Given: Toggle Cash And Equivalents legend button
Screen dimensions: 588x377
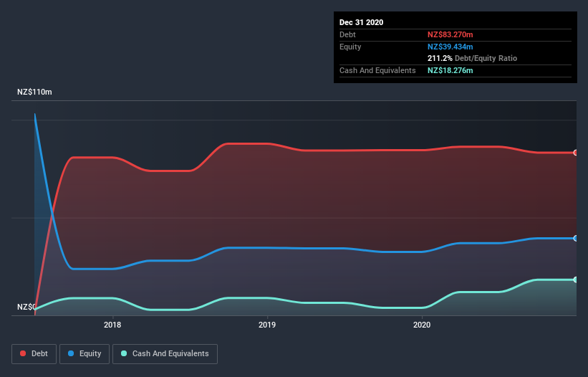Looking at the screenshot, I should point(165,354).
